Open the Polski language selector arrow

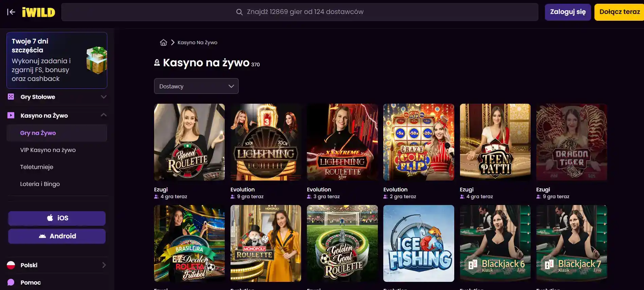click(x=104, y=265)
